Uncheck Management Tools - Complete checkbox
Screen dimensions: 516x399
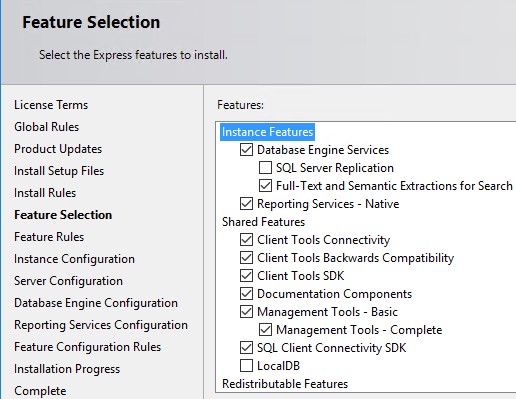click(265, 330)
